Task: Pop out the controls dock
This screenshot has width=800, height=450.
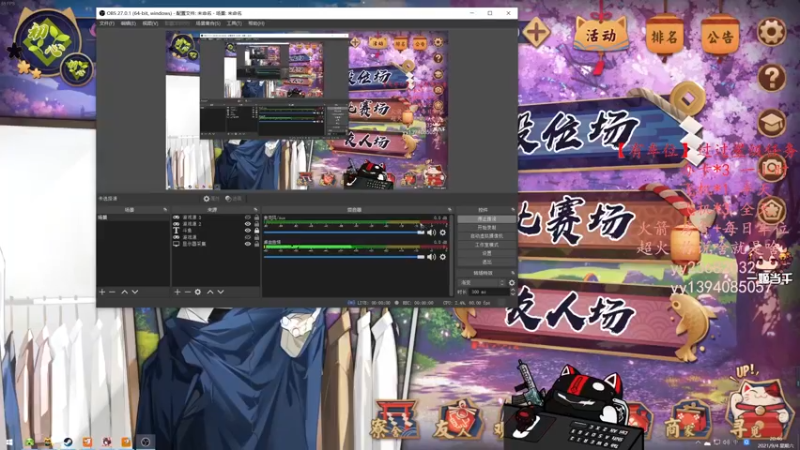Action: pyautogui.click(x=513, y=210)
